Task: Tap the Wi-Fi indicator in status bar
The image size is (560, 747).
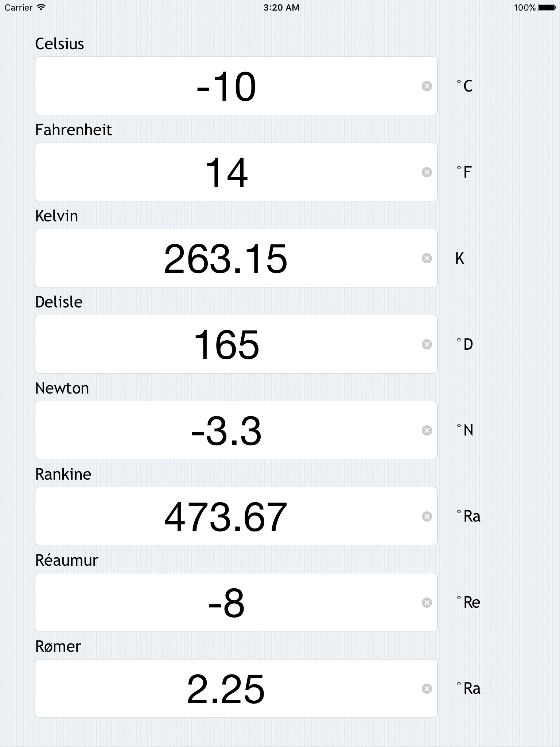Action: (40, 7)
